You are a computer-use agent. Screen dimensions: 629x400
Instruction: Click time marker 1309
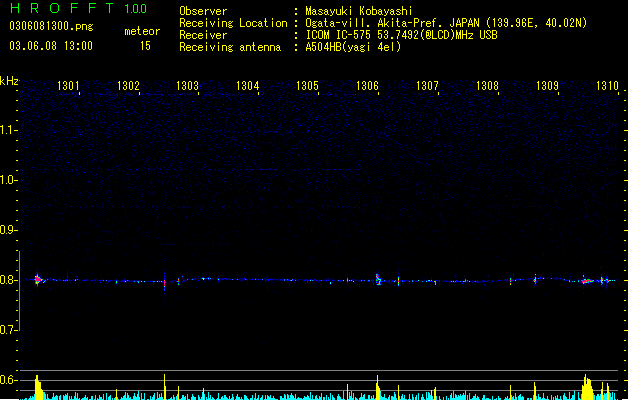coord(547,85)
